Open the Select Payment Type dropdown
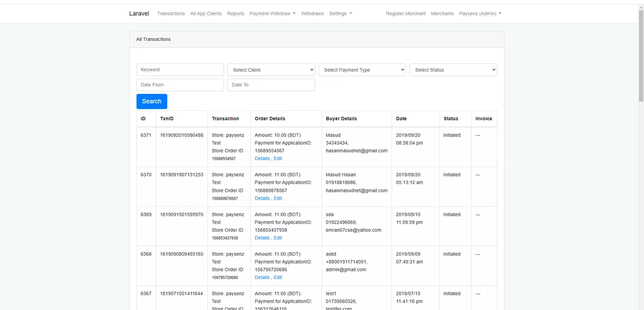This screenshot has height=310, width=644. pyautogui.click(x=362, y=70)
